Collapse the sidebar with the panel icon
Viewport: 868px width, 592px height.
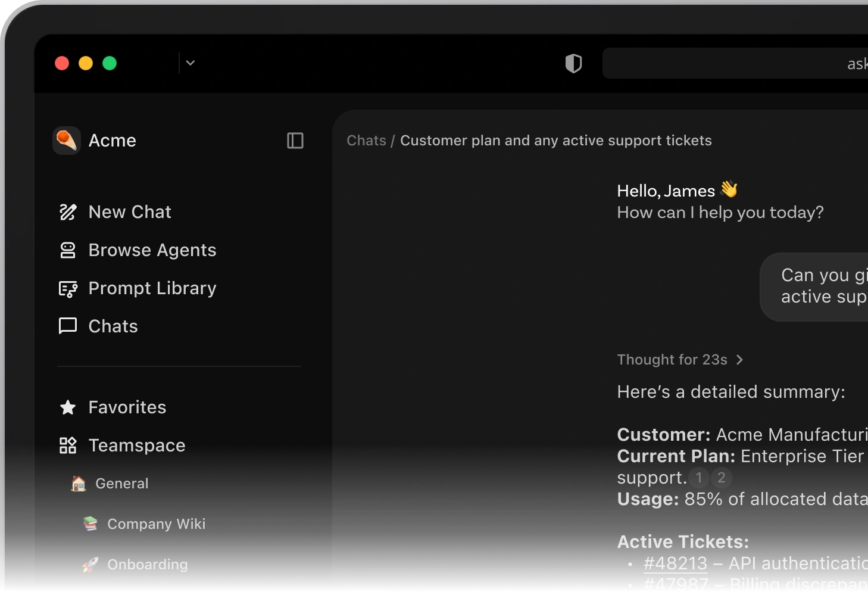click(295, 141)
